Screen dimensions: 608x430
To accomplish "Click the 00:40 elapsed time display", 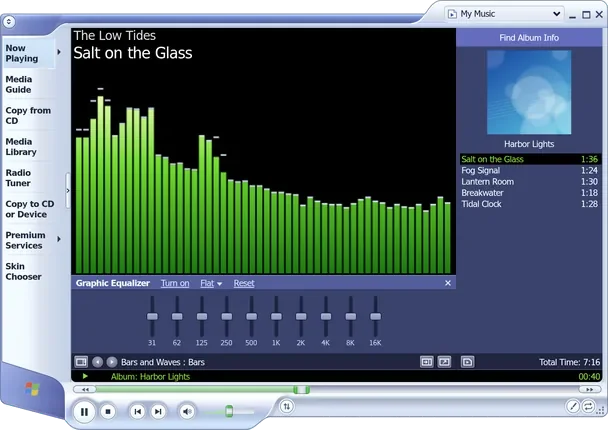I will pyautogui.click(x=589, y=376).
